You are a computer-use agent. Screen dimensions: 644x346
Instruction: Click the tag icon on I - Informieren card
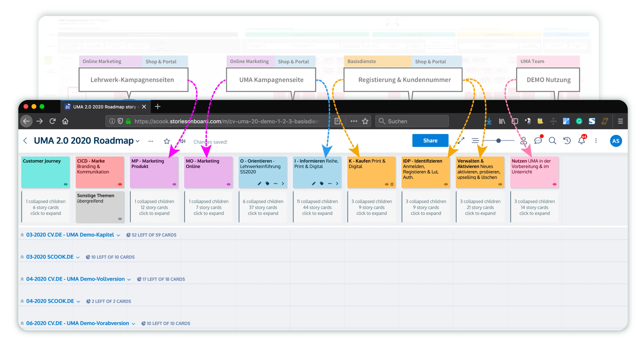tap(322, 184)
